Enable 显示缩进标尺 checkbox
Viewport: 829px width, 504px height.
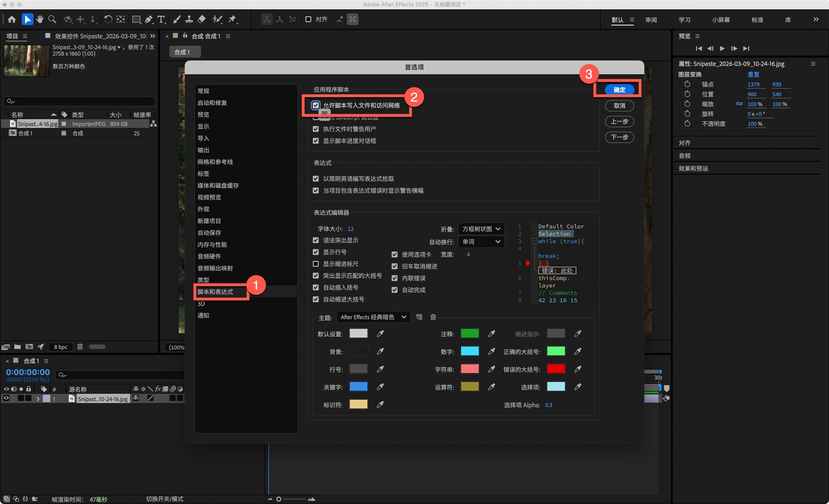pos(316,264)
